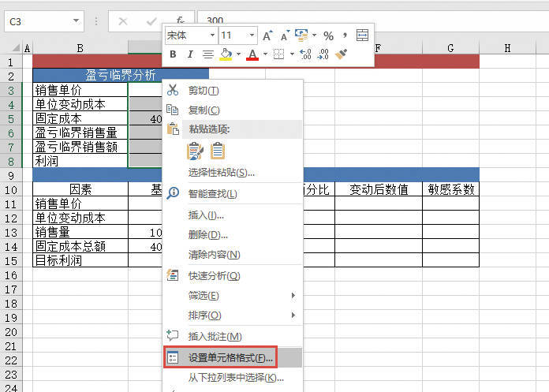Click the scissors cut icon
Screen dimensions: 549x392
(173, 90)
